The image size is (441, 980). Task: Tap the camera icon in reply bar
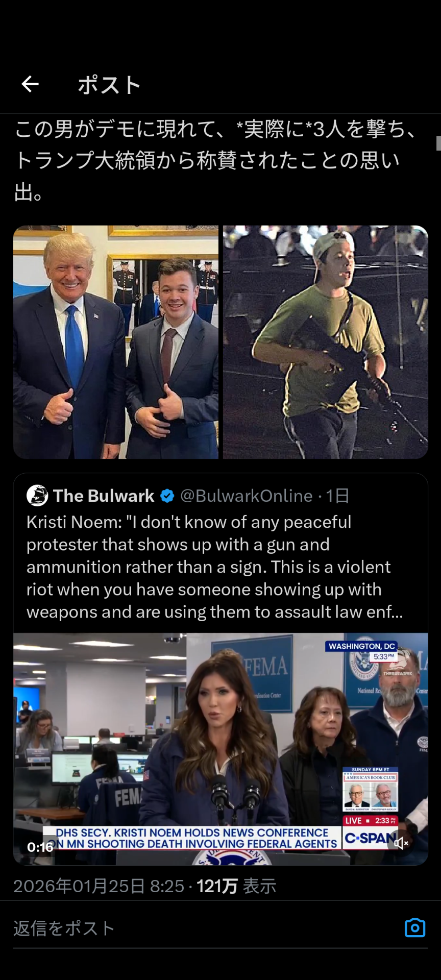click(x=414, y=928)
